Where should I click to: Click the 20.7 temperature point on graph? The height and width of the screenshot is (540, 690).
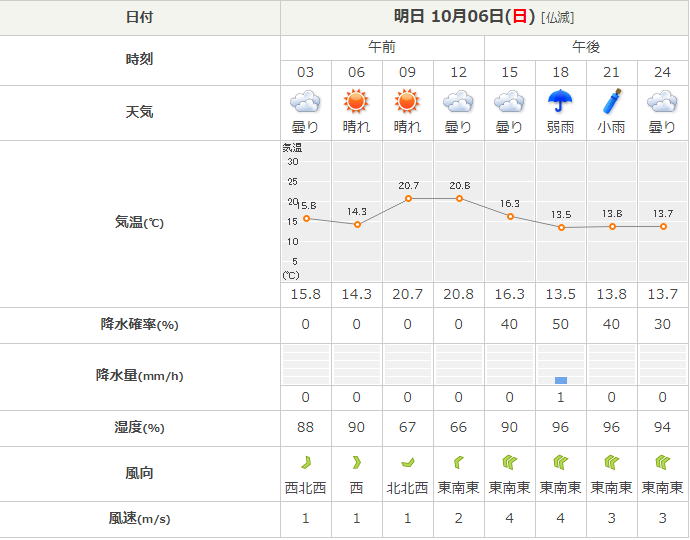coord(408,198)
